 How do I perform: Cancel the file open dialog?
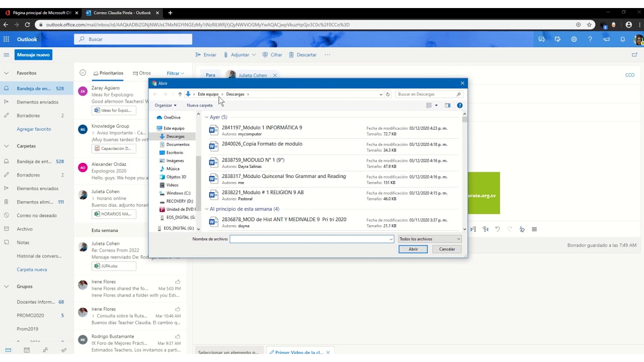click(x=447, y=249)
